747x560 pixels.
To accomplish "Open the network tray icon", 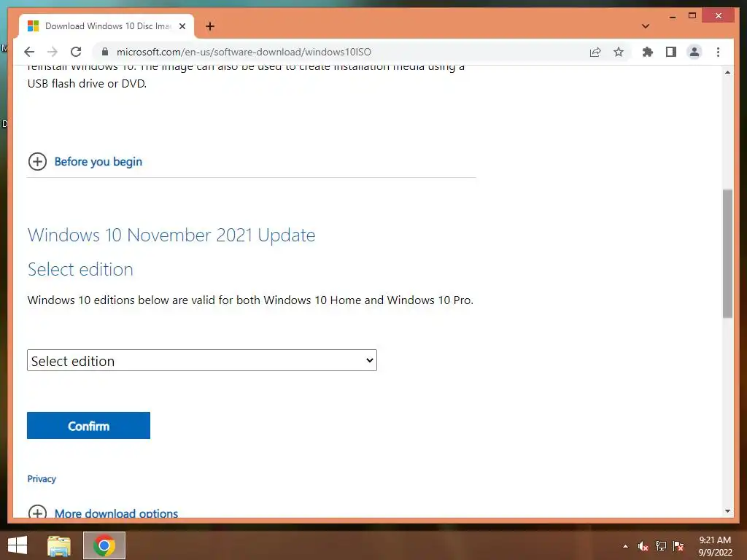I will [661, 546].
